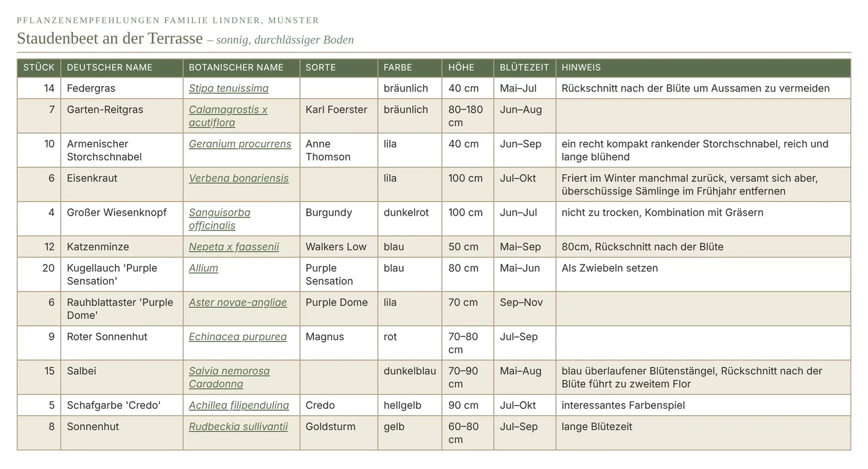Click the Sep–Nov bloom time cell
Image resolution: width=868 pixels, height=469 pixels.
tap(525, 309)
